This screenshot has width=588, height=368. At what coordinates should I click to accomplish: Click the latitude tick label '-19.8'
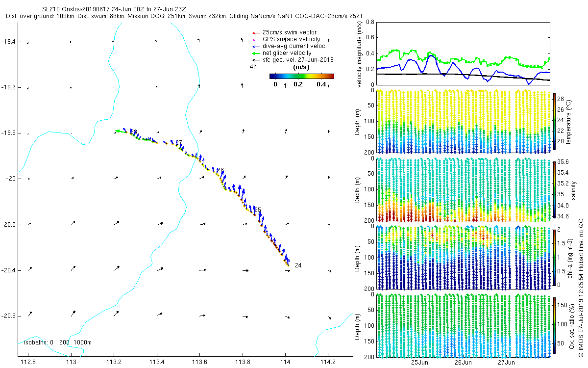(x=8, y=133)
